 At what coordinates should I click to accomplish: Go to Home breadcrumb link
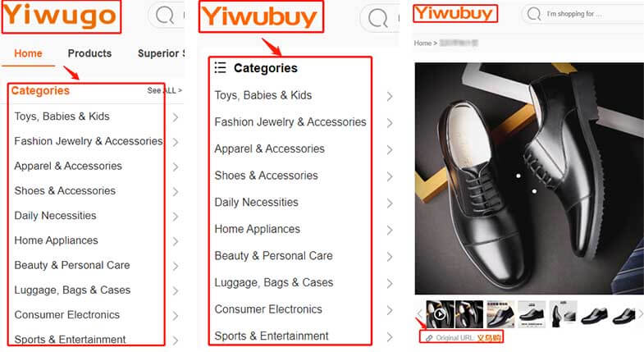click(422, 43)
